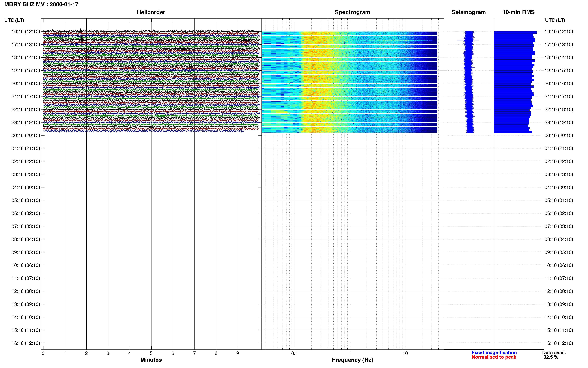Image resolution: width=588 pixels, height=368 pixels.
Task: Click left time label '01:10 (21:10)'
Action: 26,148
